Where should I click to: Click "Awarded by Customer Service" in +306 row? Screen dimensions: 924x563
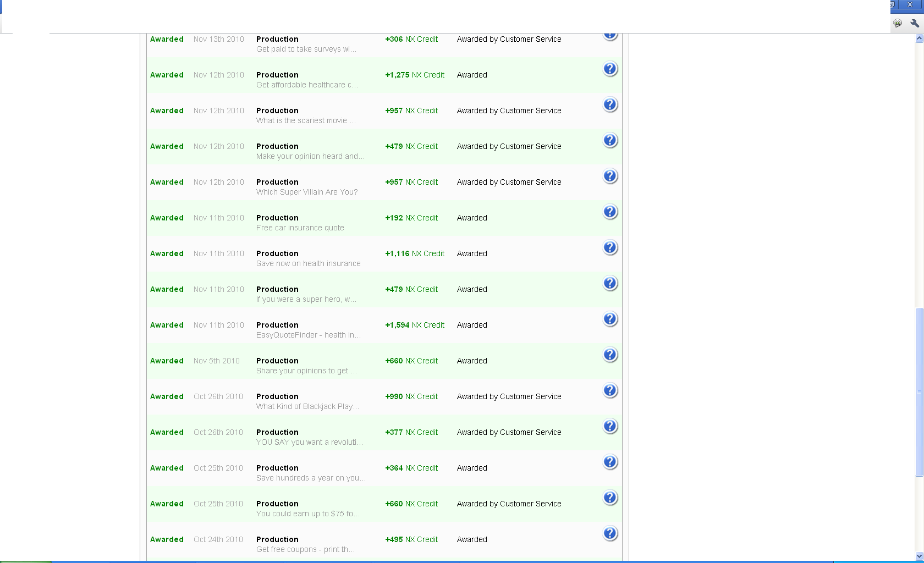pos(509,39)
